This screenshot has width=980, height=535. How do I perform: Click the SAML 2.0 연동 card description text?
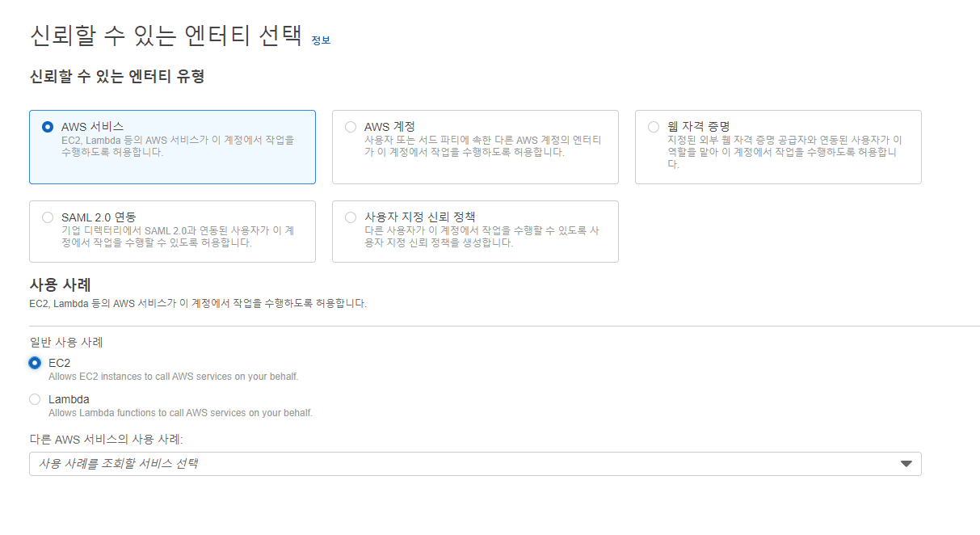(x=178, y=237)
